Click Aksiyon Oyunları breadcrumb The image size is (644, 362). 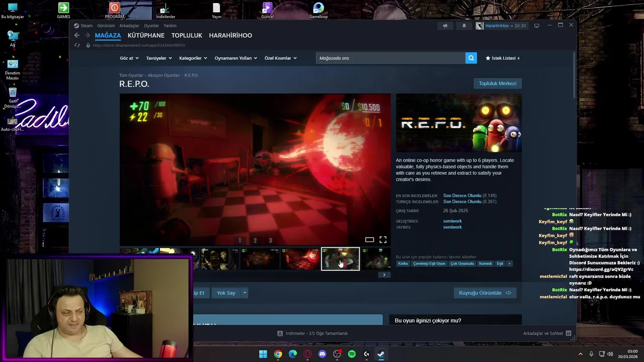[x=164, y=75]
